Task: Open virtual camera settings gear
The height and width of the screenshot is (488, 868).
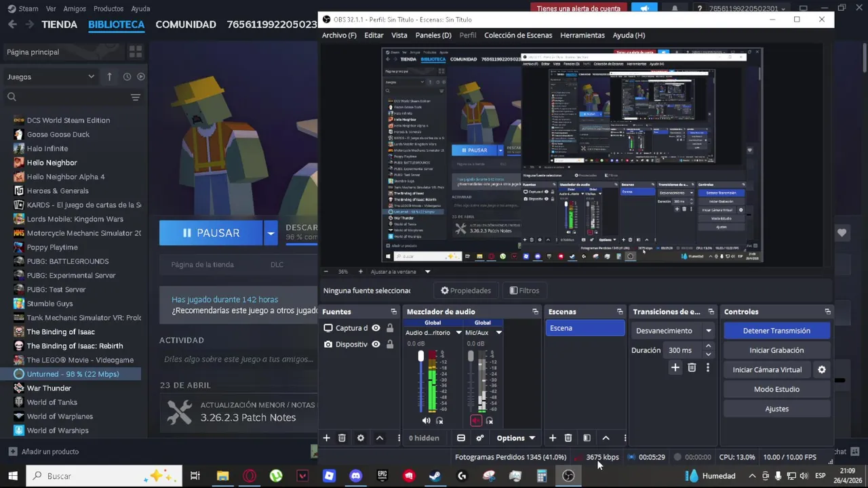Action: (x=822, y=369)
